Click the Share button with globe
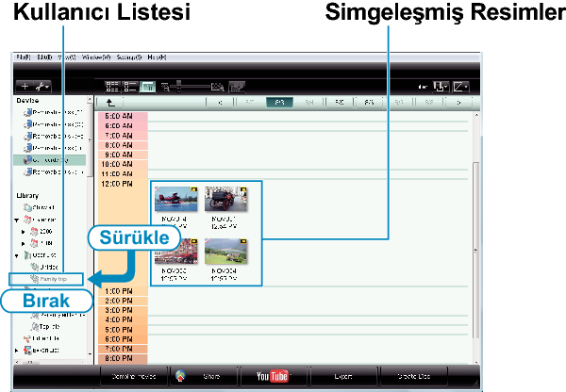Image resolution: width=566 pixels, height=392 pixels. pos(204,376)
